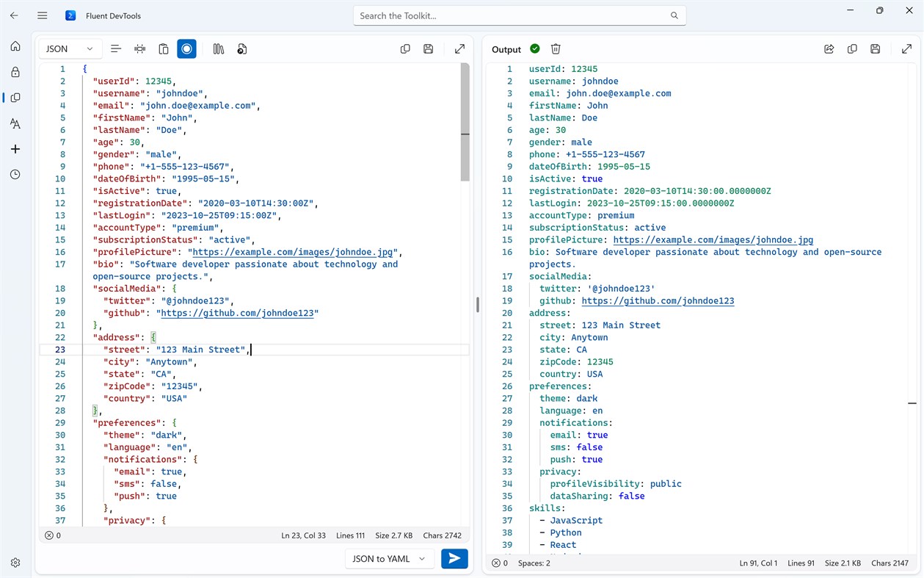Send output to input using share icon
Viewport: 924px width, 578px height.
pos(829,49)
